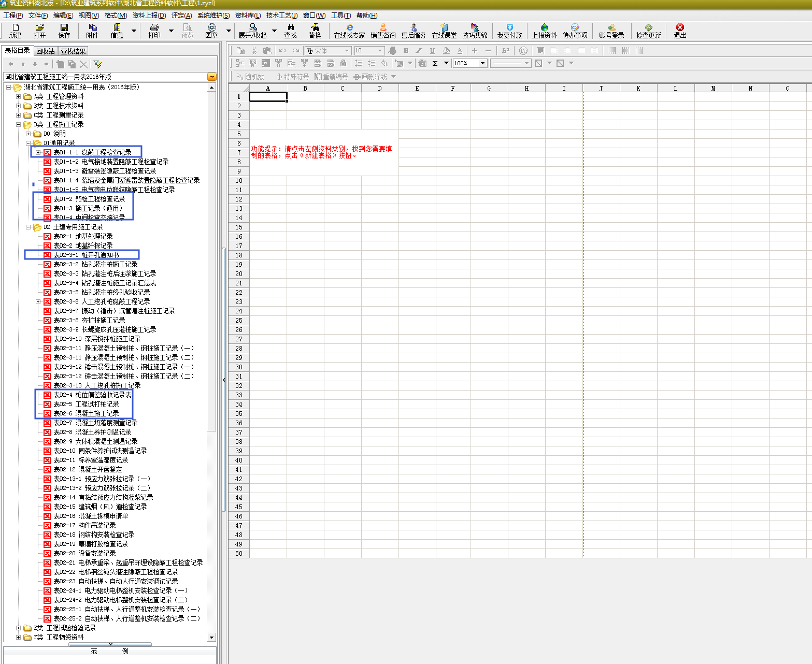Click the 图章 (Stamp) toolbar icon
The image size is (812, 664).
point(211,31)
